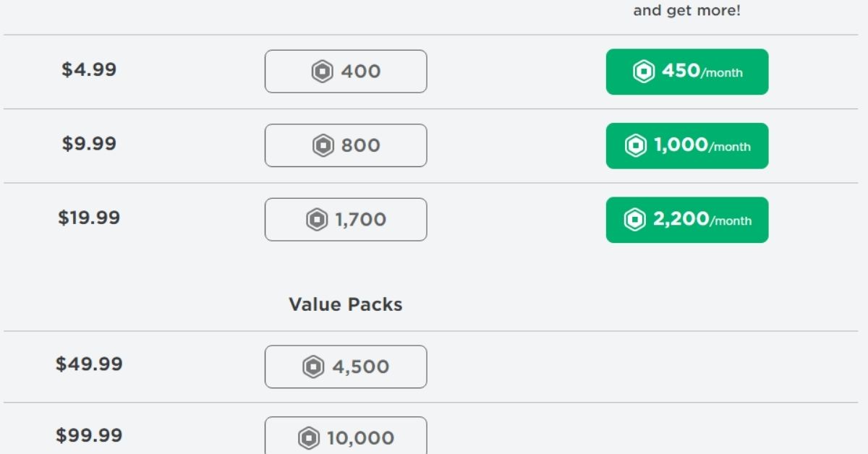Screen dimensions: 868x454
Task: Click the $49.99 price label
Action: pyautogui.click(x=89, y=364)
